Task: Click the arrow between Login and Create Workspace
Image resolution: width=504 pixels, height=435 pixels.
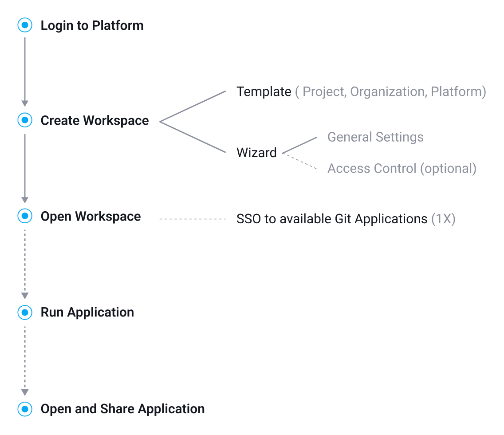Action: coord(25,71)
